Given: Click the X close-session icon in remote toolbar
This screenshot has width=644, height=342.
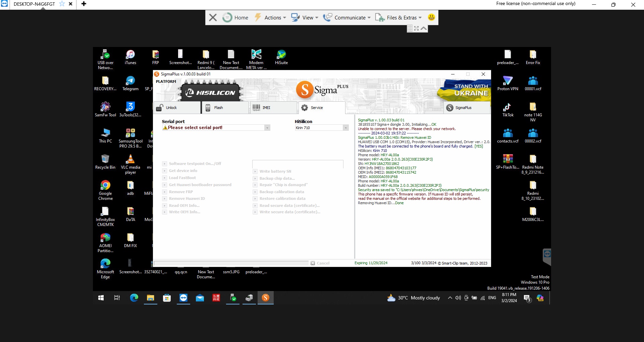Looking at the screenshot, I should [213, 17].
